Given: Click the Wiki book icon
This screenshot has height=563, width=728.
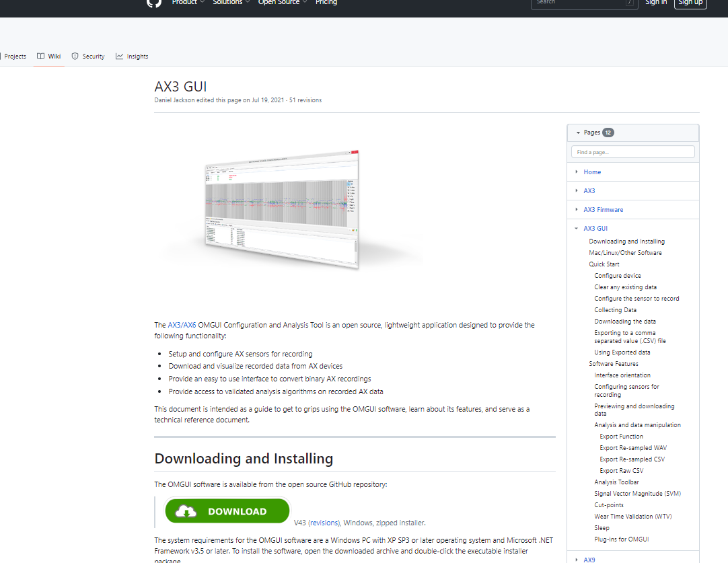Looking at the screenshot, I should point(41,56).
